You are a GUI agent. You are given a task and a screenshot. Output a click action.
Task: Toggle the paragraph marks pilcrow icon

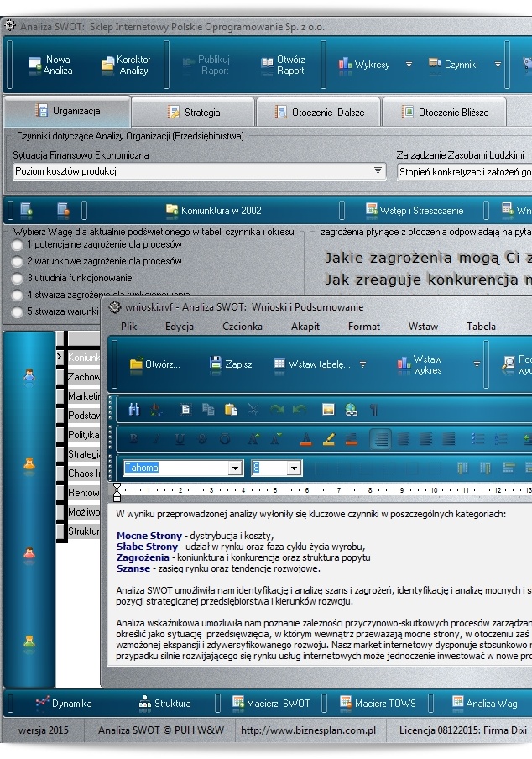[373, 410]
